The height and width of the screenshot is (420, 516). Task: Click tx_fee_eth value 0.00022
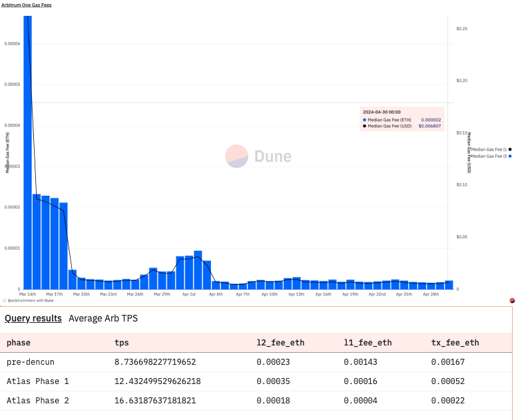[448, 400]
